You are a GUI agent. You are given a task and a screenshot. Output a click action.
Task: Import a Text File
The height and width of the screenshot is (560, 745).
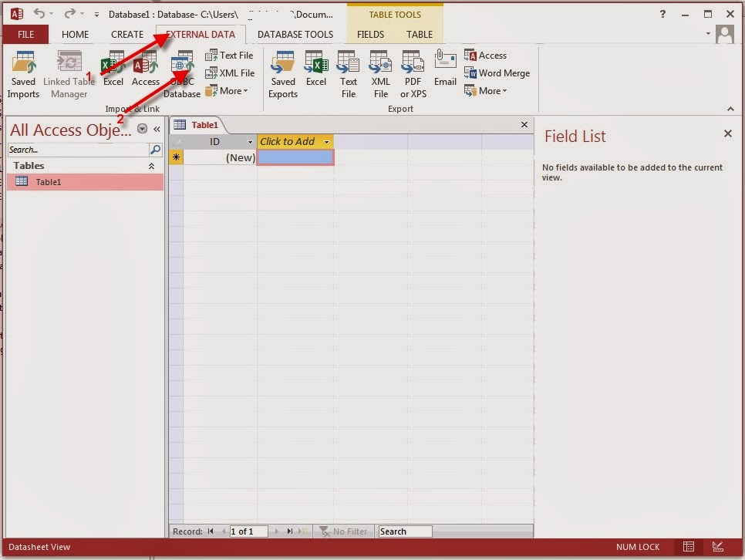tap(228, 55)
